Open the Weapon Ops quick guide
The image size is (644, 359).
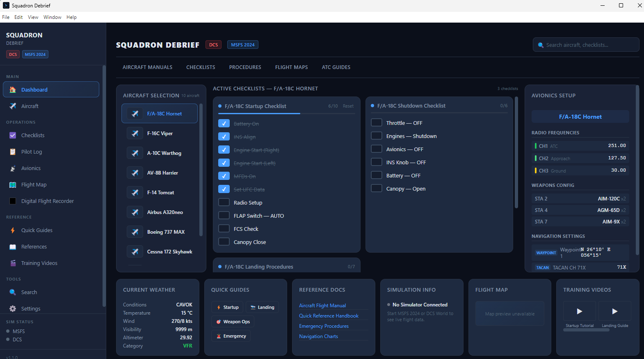(x=233, y=322)
